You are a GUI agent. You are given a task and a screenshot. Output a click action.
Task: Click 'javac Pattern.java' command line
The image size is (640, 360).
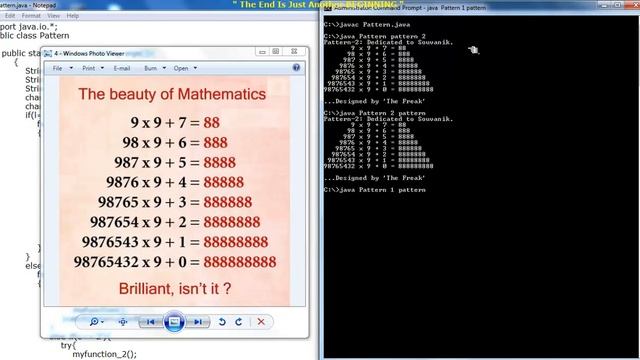point(367,24)
